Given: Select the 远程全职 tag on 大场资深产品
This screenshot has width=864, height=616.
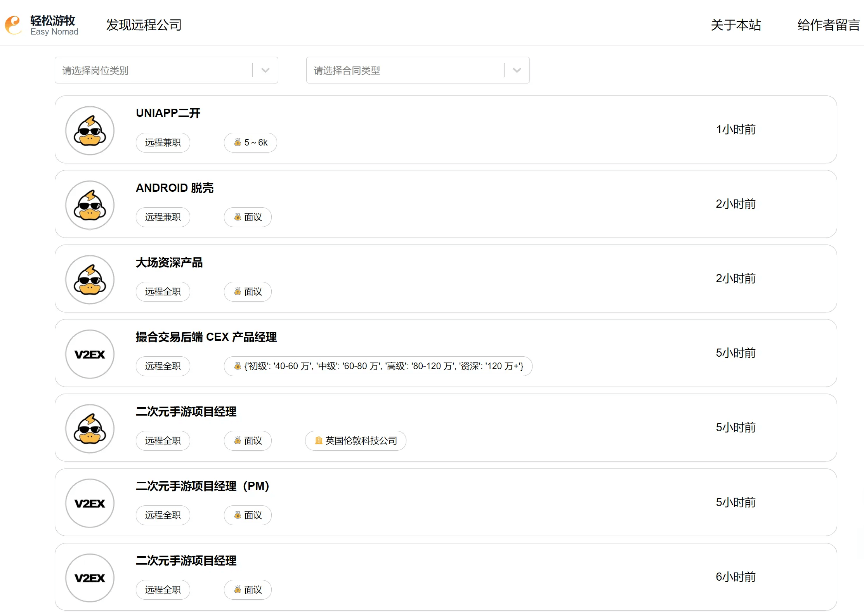Looking at the screenshot, I should [163, 292].
